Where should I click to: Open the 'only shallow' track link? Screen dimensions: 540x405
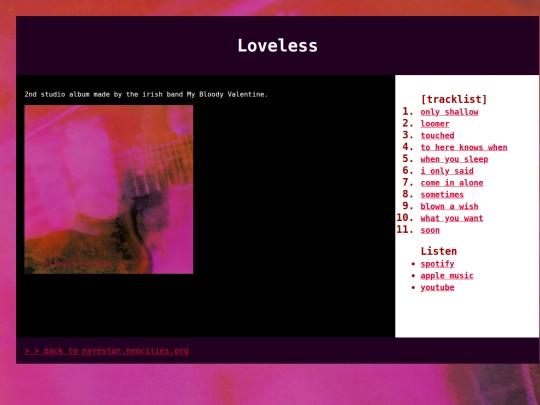coord(449,112)
